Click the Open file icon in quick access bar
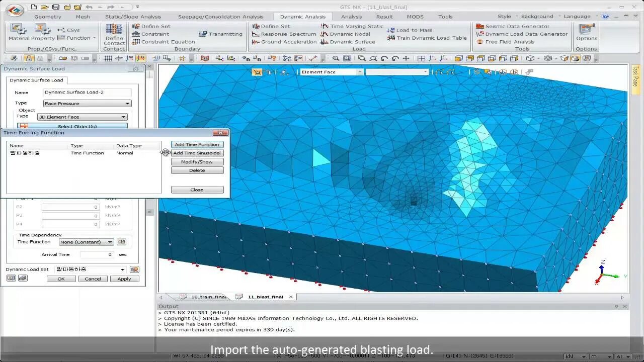Screen dimensions: 644x362 coord(45,7)
